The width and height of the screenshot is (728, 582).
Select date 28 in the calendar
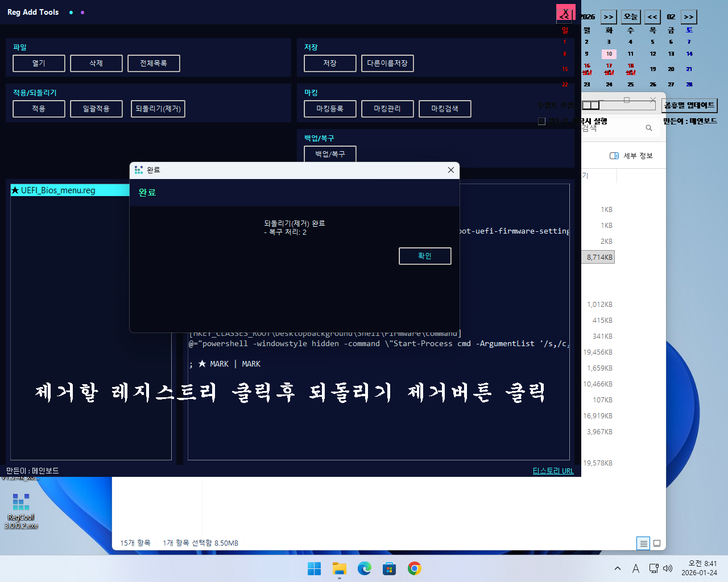pos(689,84)
